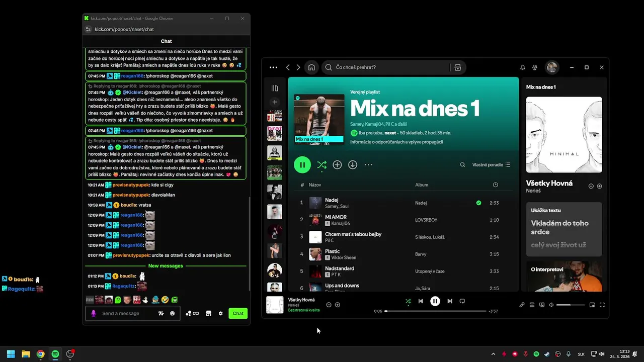Viewport: 644px width, 362px height.
Task: Open Kick shop storefront icon
Action: (208, 313)
